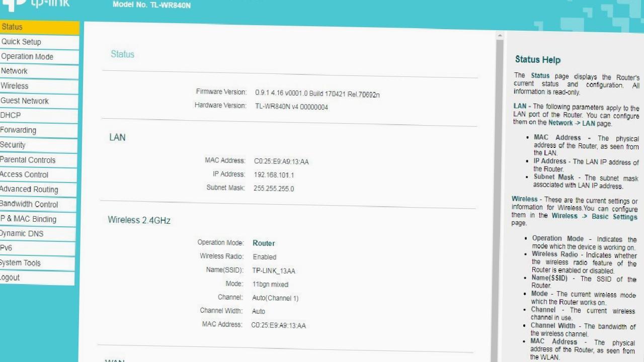The image size is (644, 362).
Task: Select Operation Mode menu entry
Action: (39, 57)
